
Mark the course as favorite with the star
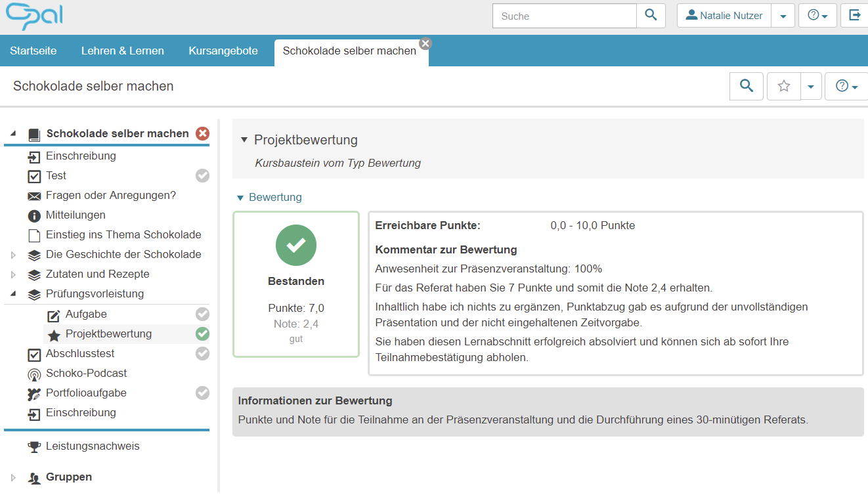783,86
